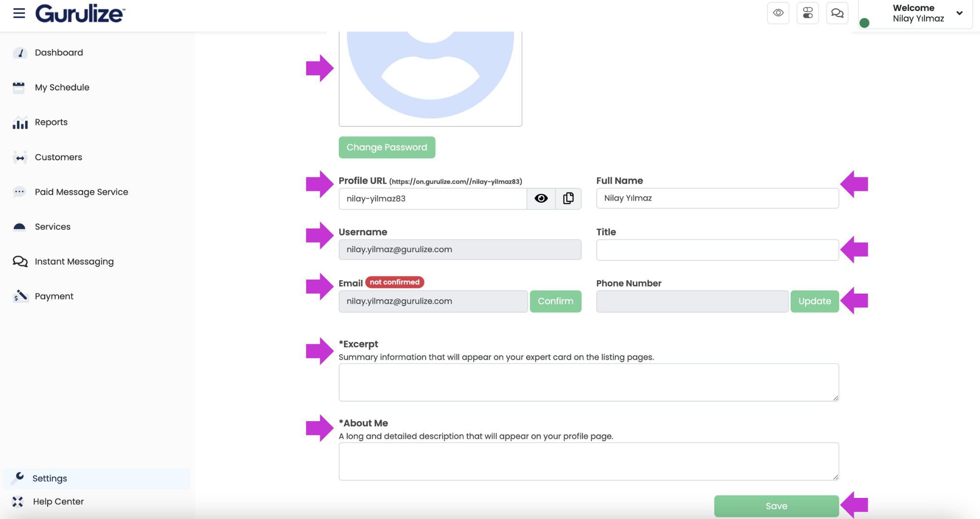Copy profile URL using clipboard icon

pos(568,199)
